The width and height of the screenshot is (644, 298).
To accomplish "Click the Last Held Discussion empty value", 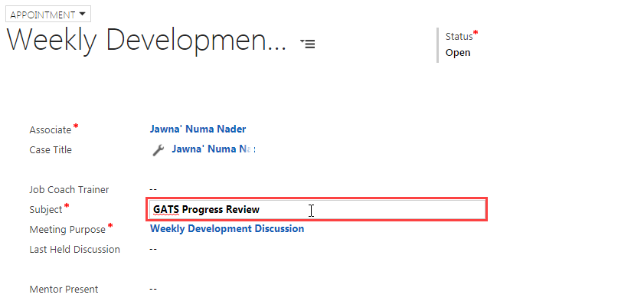I will pos(153,249).
